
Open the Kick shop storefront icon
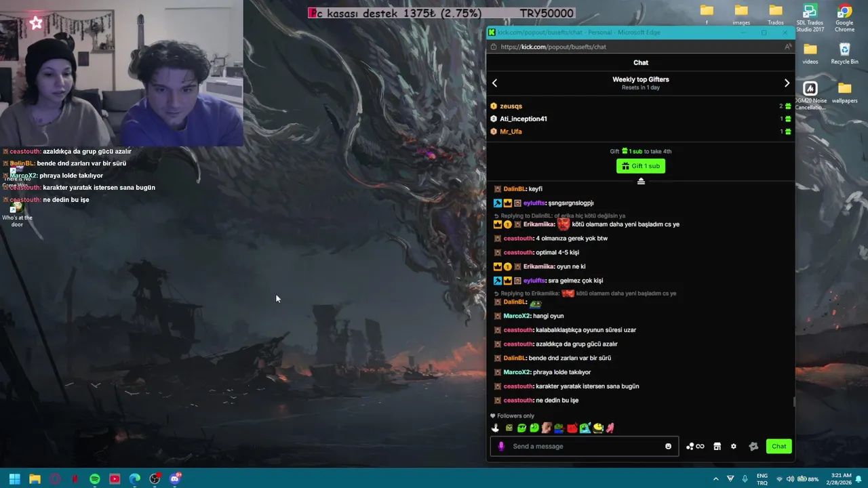pyautogui.click(x=717, y=446)
